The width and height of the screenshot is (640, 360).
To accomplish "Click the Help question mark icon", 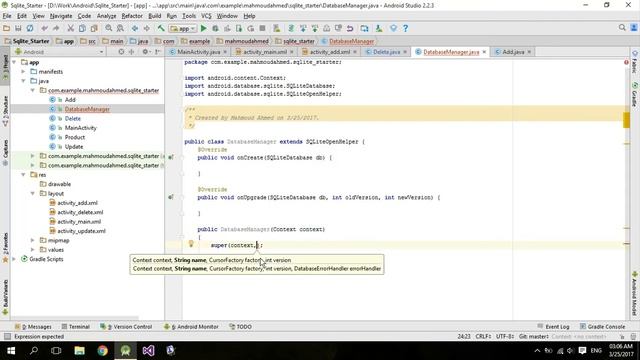I will click(x=405, y=28).
